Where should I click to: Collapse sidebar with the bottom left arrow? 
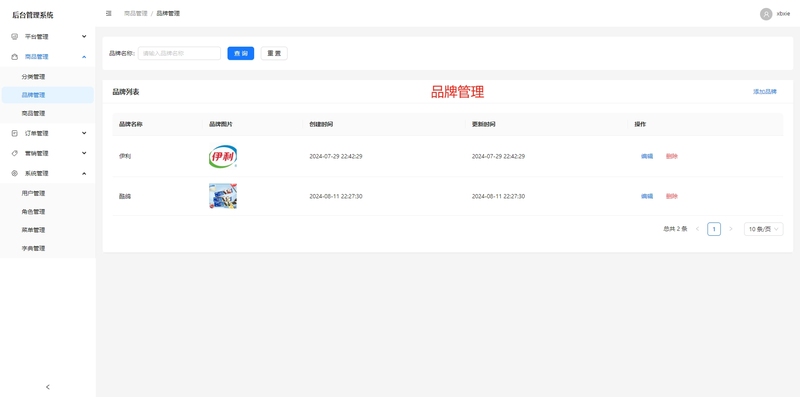[48, 387]
